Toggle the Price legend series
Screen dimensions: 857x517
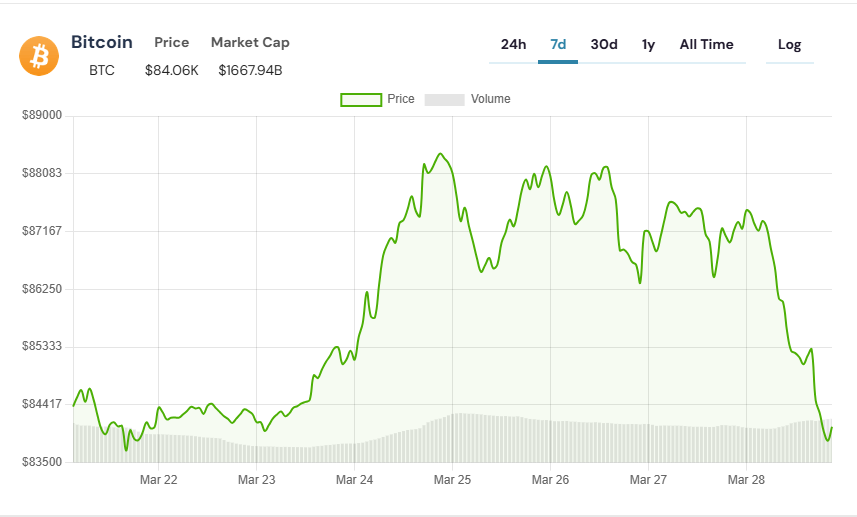[378, 99]
